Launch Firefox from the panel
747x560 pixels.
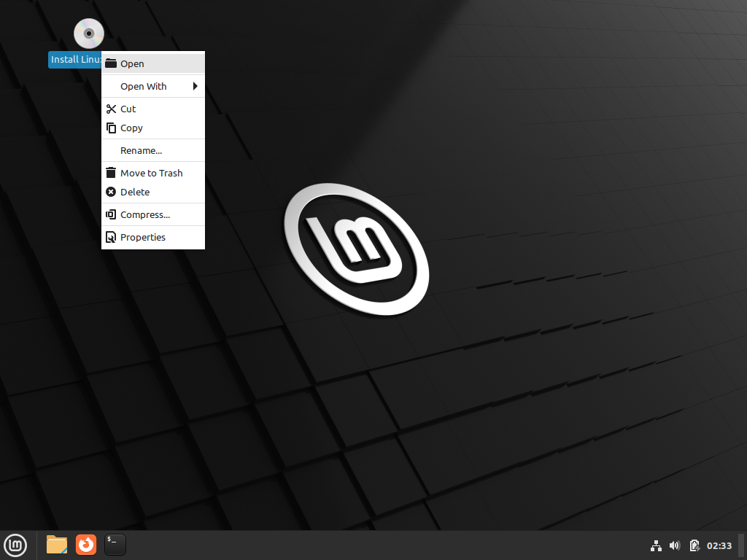(86, 545)
